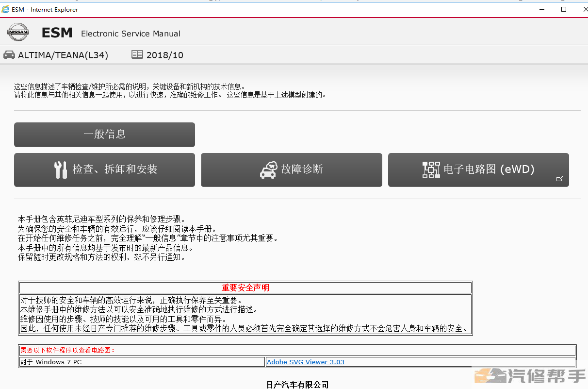Click the car diagnosis icon on 故障诊断

pyautogui.click(x=269, y=169)
